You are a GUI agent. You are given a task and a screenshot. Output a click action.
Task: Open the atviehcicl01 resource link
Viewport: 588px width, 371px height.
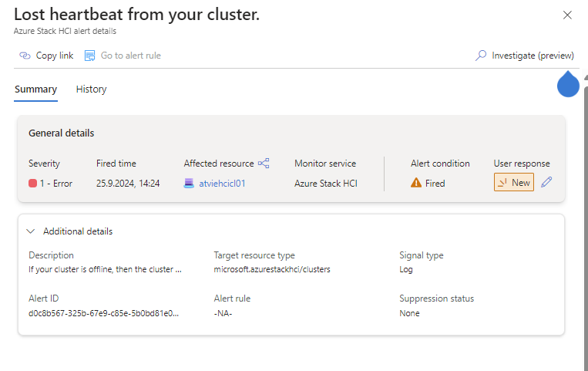(x=222, y=184)
